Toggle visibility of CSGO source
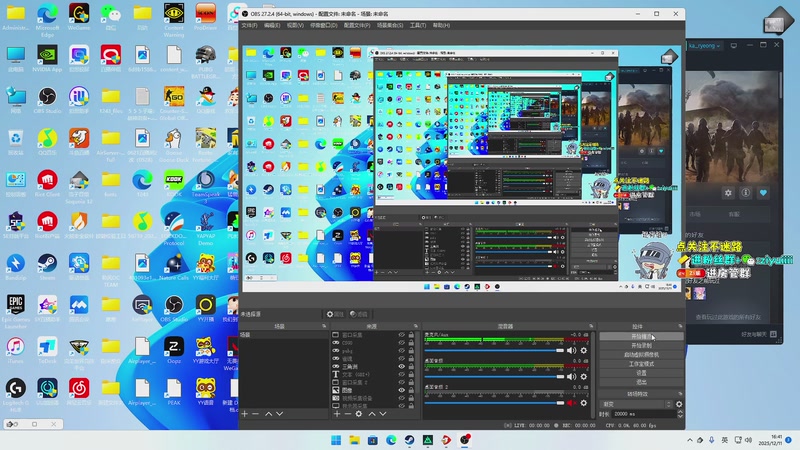The height and width of the screenshot is (450, 800). (x=402, y=342)
